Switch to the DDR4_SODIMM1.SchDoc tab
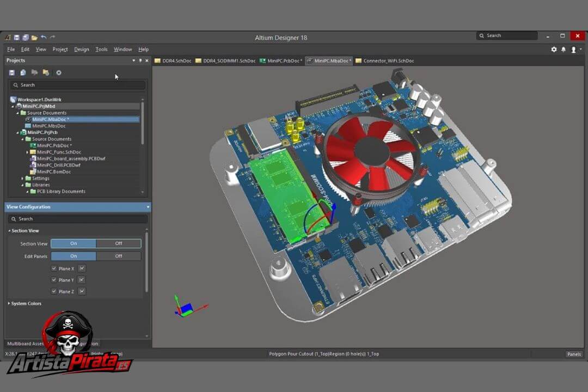The width and height of the screenshot is (588, 392). point(225,61)
